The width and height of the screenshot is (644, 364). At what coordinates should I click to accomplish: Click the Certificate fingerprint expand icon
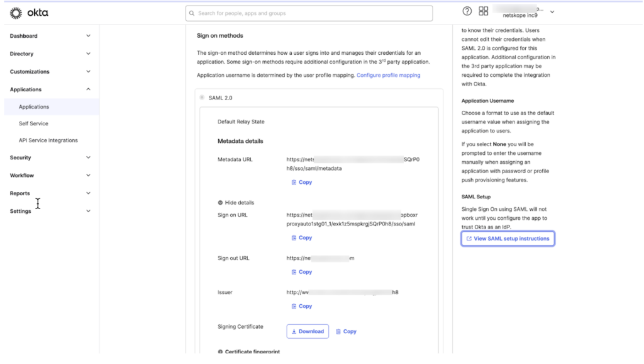point(220,351)
